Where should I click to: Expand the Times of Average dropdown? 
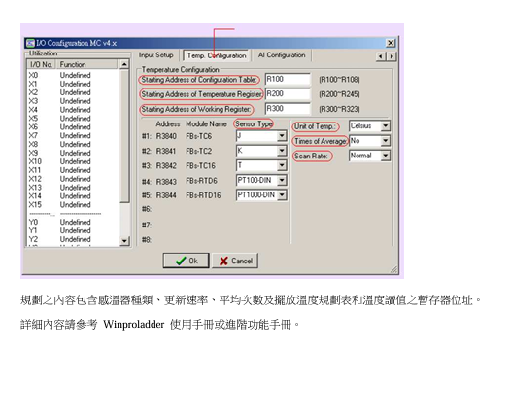[386, 141]
